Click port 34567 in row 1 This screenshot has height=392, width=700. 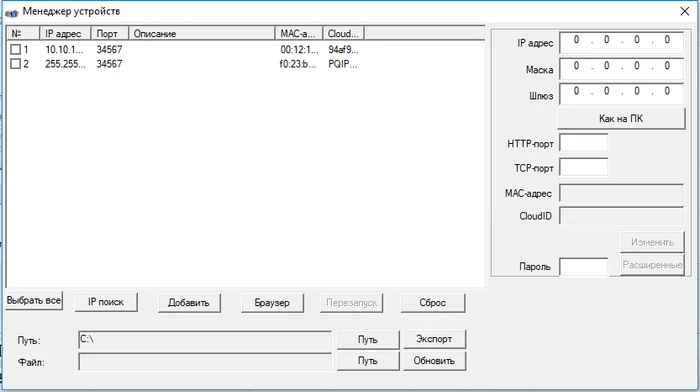pos(109,50)
